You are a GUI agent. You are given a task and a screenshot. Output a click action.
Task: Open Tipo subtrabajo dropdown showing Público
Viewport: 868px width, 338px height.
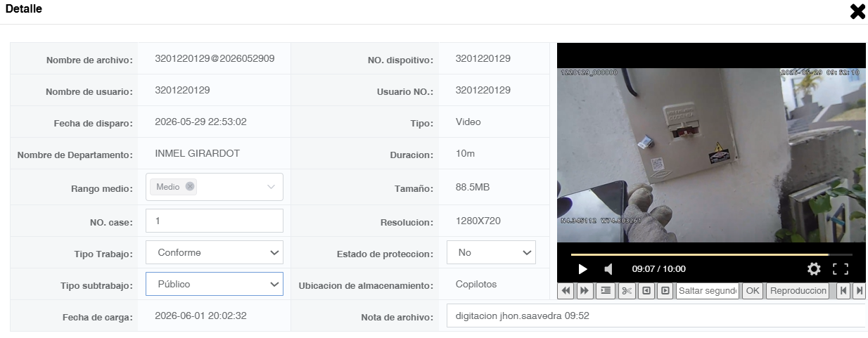215,284
